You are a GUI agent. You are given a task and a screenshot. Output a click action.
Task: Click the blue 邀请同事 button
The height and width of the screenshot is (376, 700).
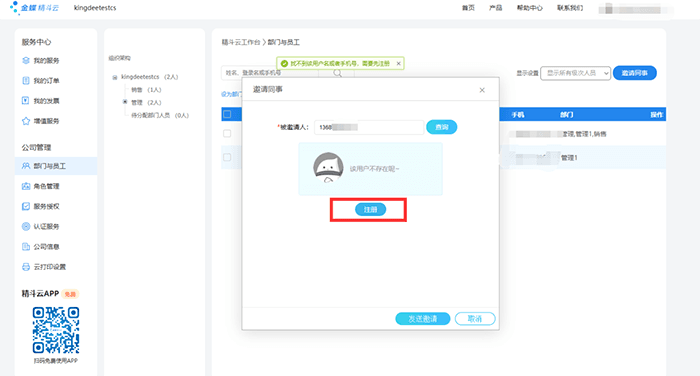click(634, 73)
